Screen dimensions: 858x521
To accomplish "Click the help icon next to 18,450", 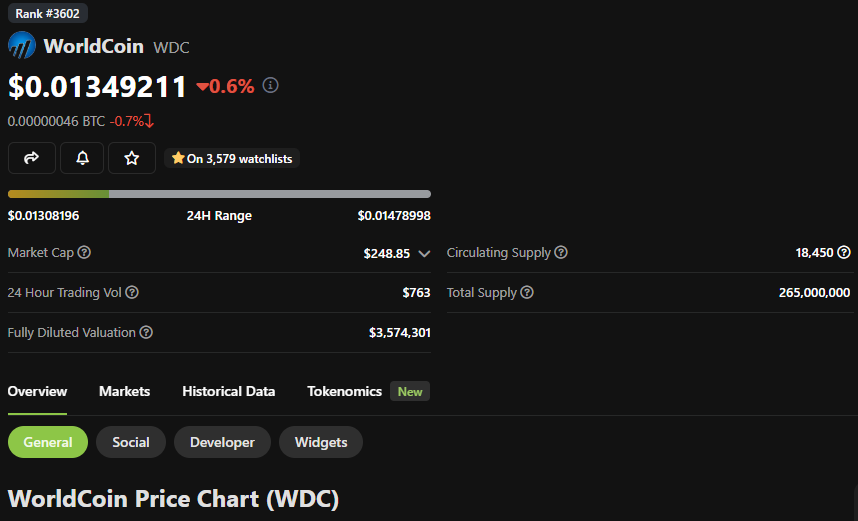I will tap(844, 253).
